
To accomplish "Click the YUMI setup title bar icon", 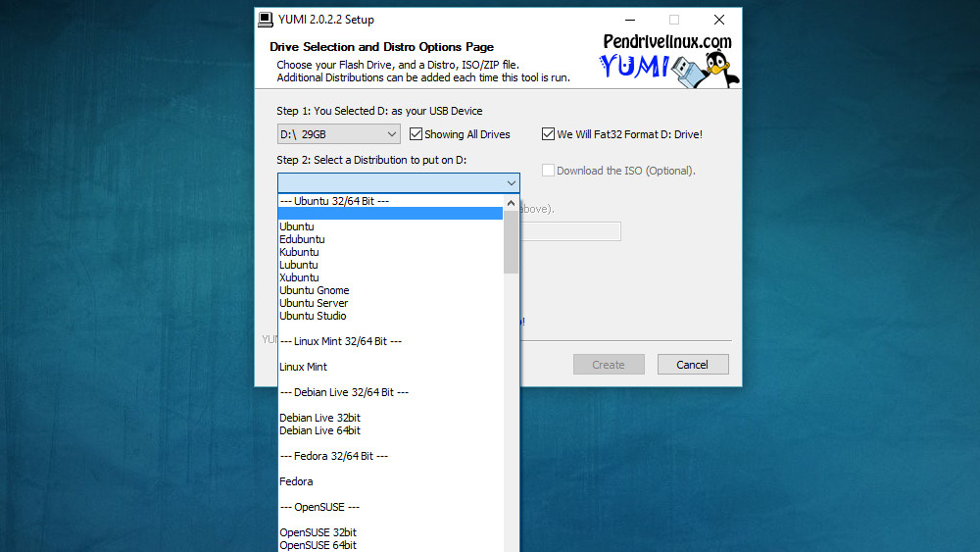I will [x=266, y=20].
